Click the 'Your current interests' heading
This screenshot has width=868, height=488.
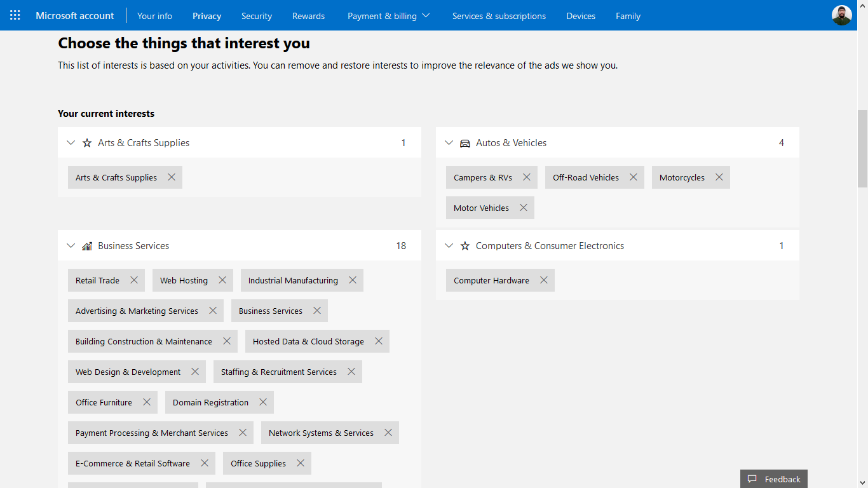106,114
